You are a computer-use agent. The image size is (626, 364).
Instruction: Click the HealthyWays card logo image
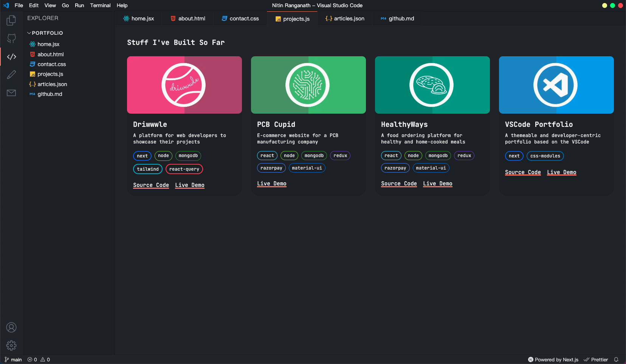(432, 85)
